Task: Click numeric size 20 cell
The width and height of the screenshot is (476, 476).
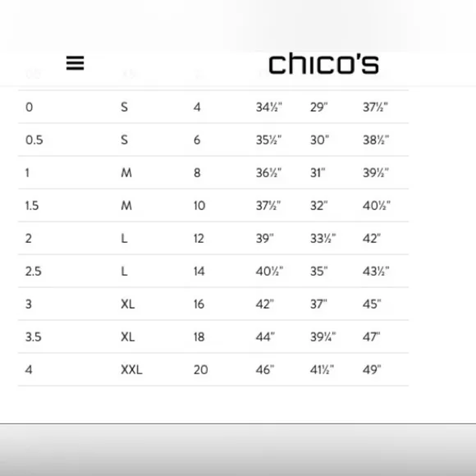Action: [201, 370]
